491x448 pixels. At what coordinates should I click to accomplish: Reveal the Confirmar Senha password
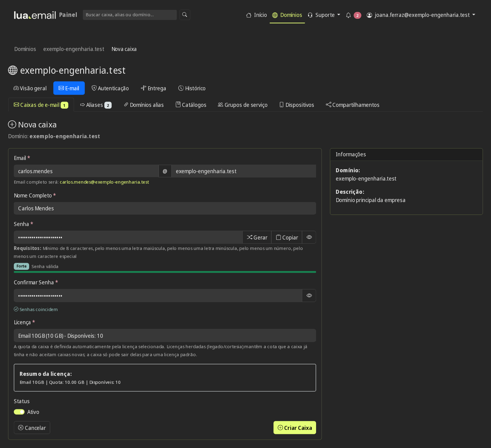tap(309, 296)
